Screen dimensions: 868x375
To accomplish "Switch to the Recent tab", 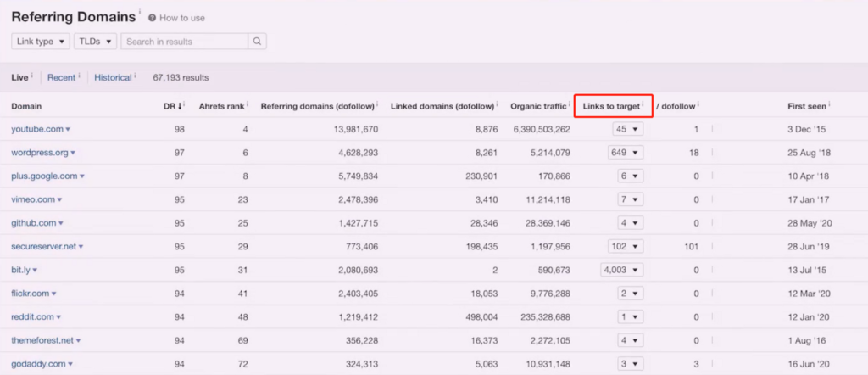I will [61, 77].
